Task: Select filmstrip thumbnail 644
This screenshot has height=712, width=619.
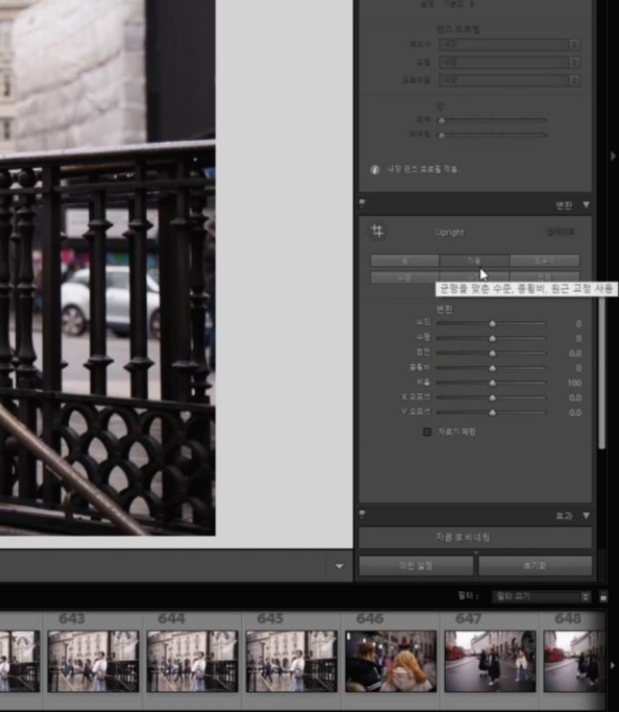Action: (x=193, y=661)
